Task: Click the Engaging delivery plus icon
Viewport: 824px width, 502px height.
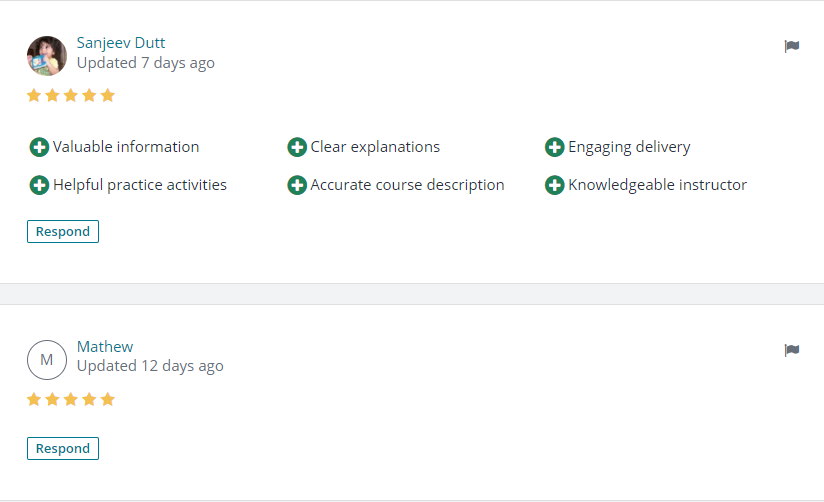Action: point(554,147)
